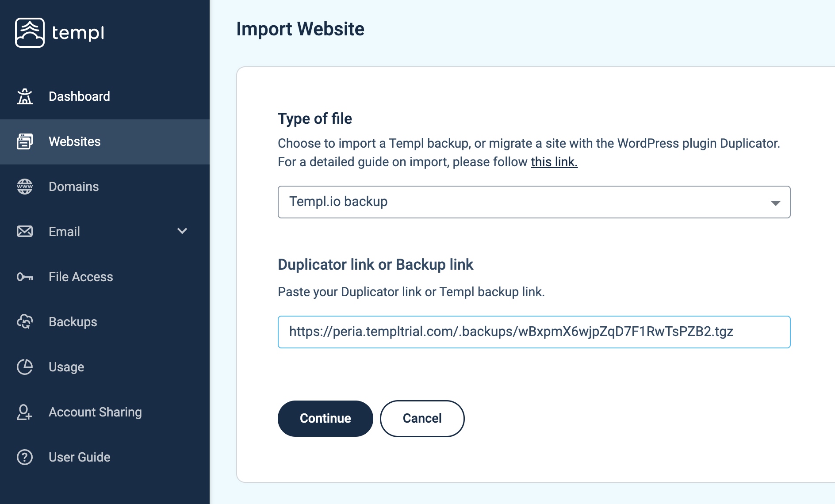This screenshot has height=504, width=835.
Task: Focus the backup link input field
Action: (534, 332)
